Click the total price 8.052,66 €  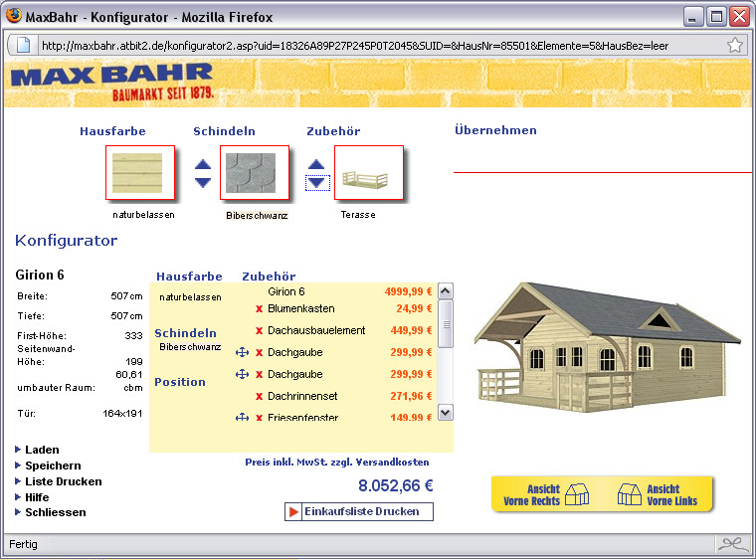[395, 485]
